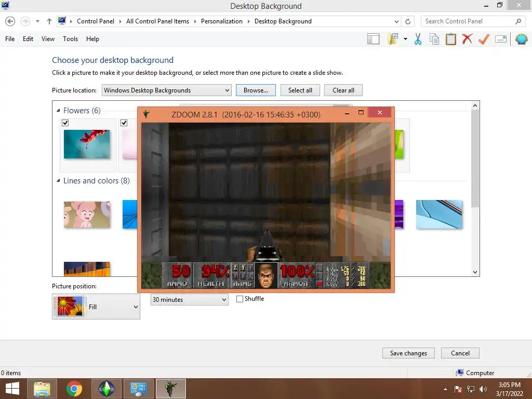Screen dimensions: 532x399
Task: Click the Cancel button
Action: coord(460,353)
